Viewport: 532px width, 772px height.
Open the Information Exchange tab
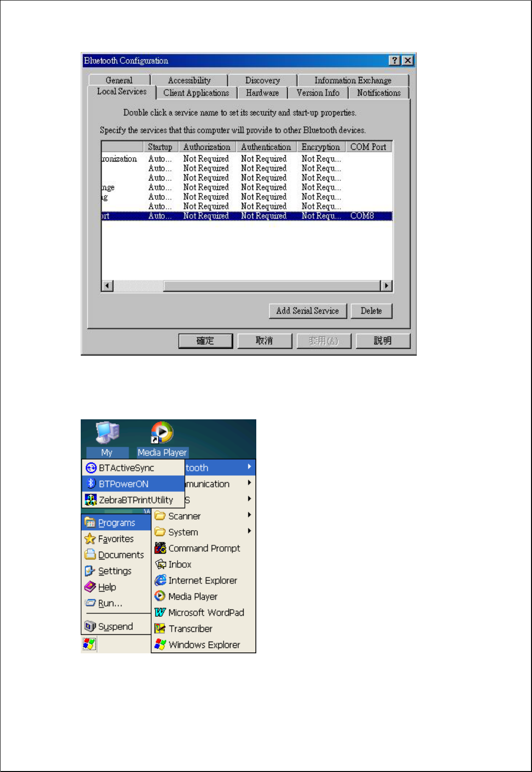[x=353, y=80]
